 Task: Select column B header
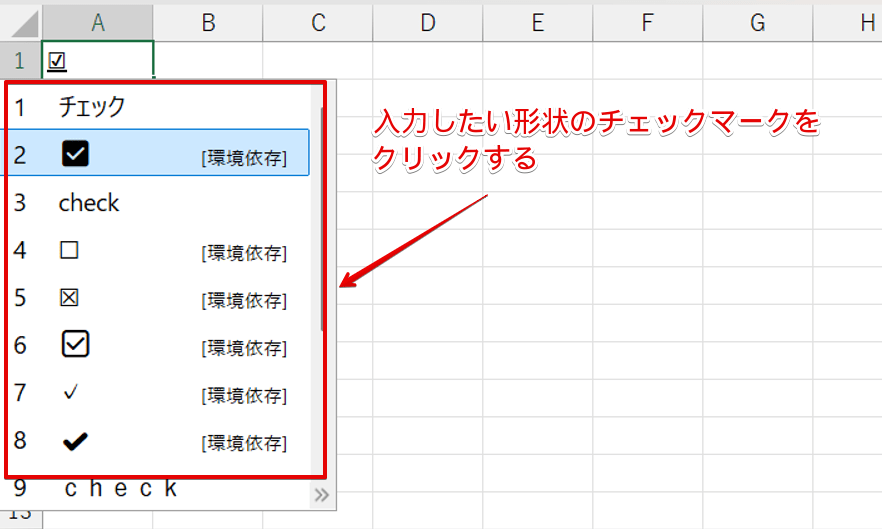(208, 23)
